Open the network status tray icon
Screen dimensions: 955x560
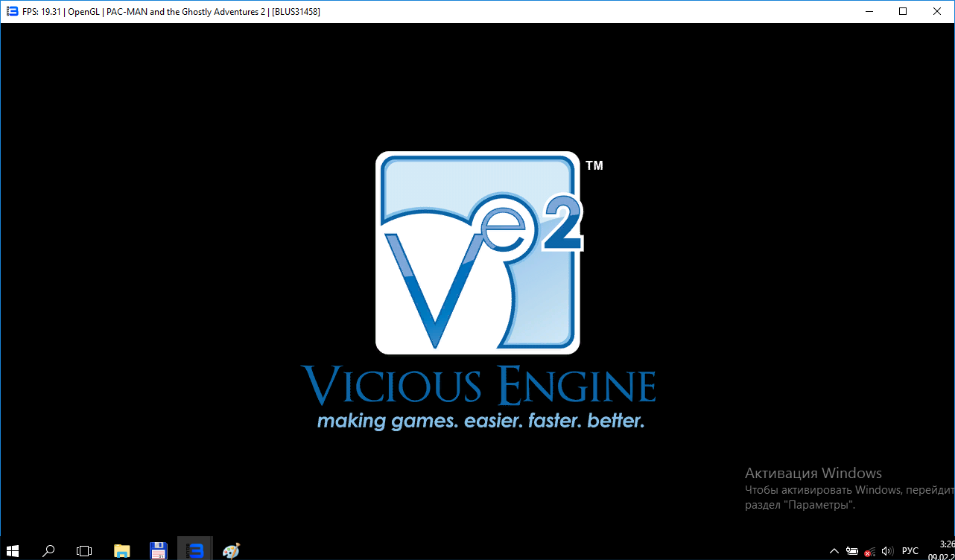[x=869, y=551]
